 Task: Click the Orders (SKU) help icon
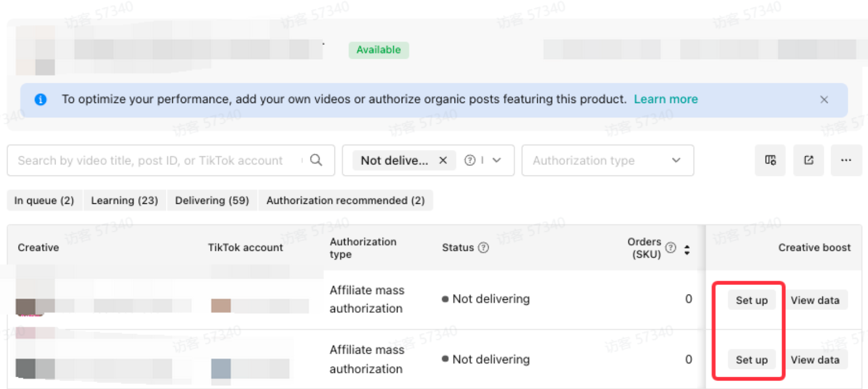click(671, 248)
